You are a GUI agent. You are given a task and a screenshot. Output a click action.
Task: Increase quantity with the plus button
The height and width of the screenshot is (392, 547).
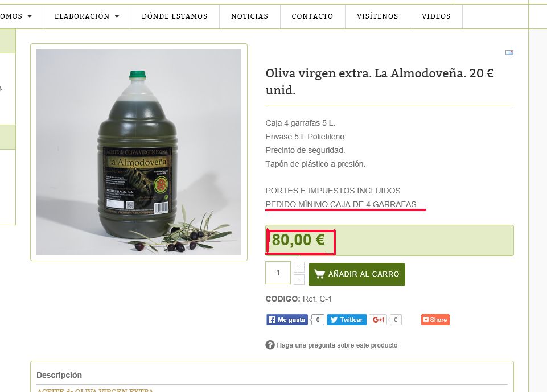pos(299,267)
